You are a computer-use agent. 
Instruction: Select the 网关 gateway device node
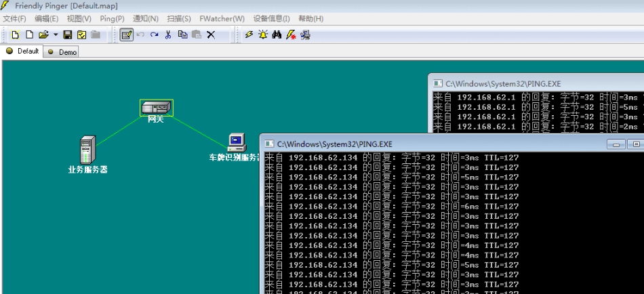157,108
